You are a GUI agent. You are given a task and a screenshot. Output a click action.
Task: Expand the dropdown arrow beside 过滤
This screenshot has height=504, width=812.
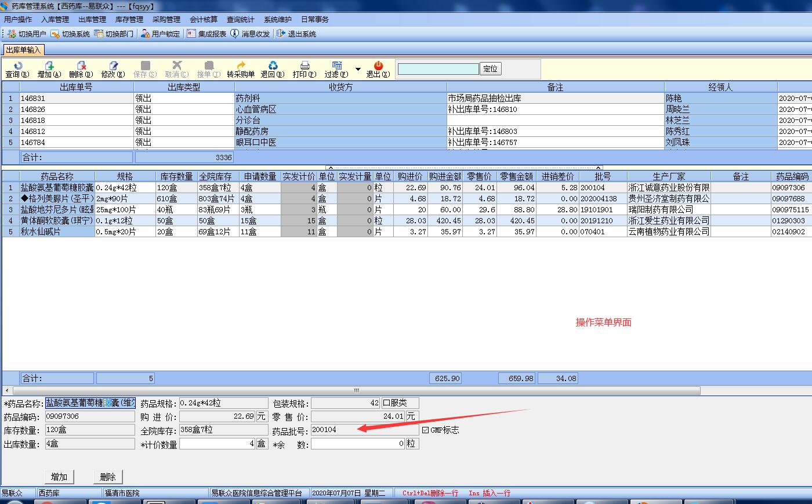[x=358, y=70]
